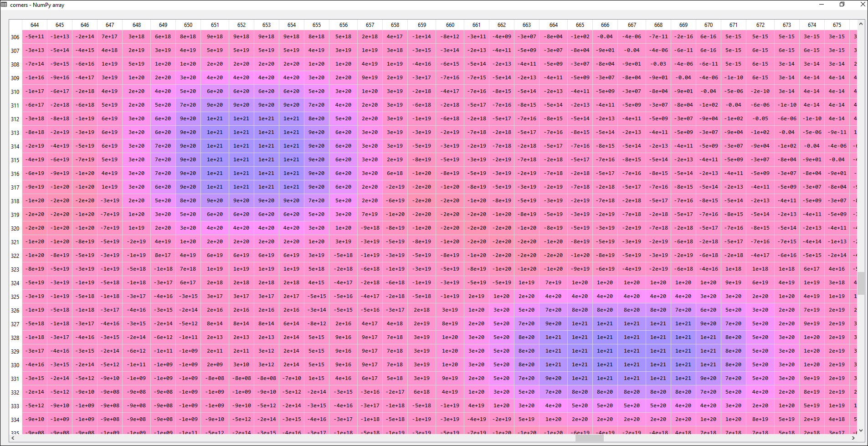Click the vertical scrollbar up arrow
Viewport: 868px width, 446px height.
[861, 24]
